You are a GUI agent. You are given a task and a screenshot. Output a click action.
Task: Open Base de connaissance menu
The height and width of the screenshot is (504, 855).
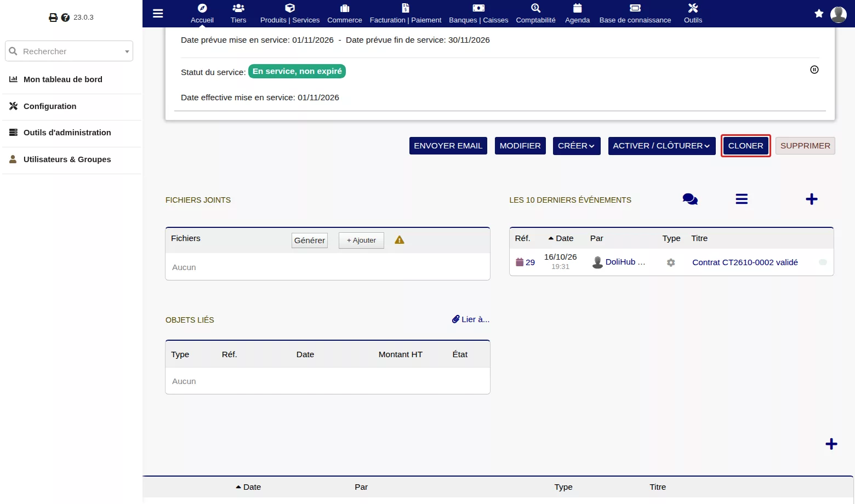(635, 14)
